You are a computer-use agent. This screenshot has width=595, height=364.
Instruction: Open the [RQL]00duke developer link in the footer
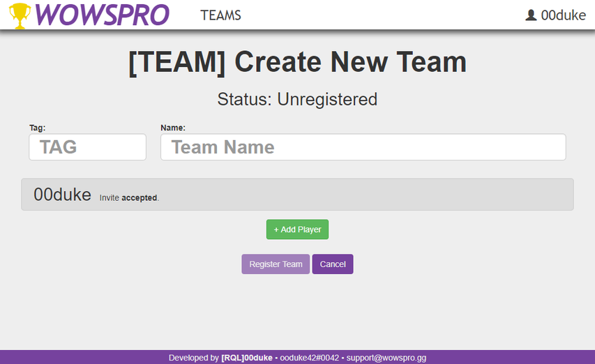[x=246, y=358]
